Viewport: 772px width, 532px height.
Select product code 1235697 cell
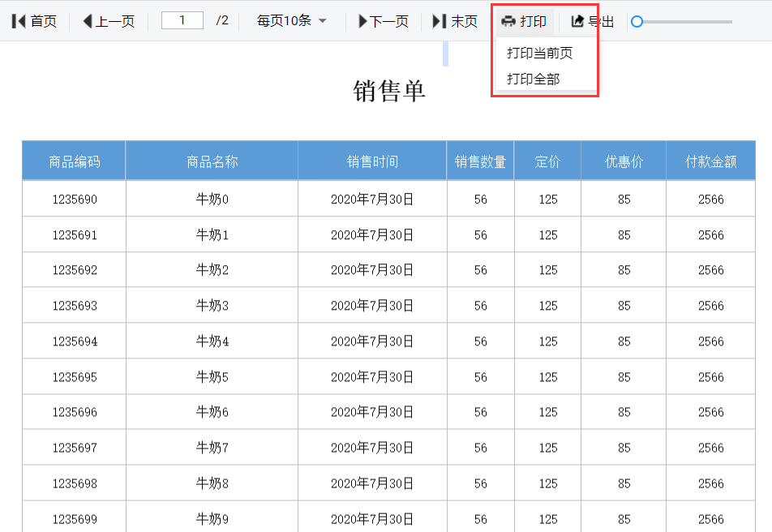click(75, 448)
